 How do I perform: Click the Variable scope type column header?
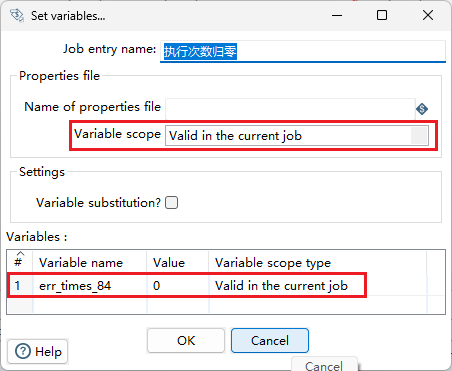317,263
